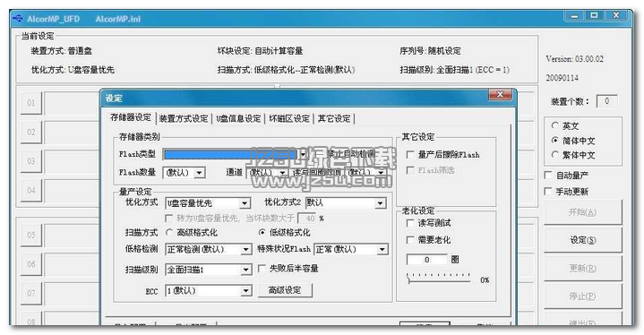Close the 设定 dialog with X
The height and width of the screenshot is (335, 644).
(x=500, y=95)
